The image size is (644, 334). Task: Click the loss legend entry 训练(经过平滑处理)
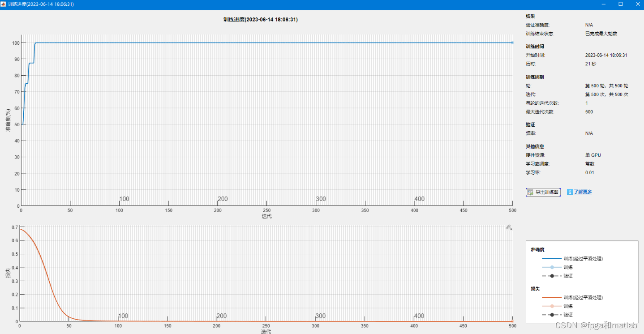[583, 298]
